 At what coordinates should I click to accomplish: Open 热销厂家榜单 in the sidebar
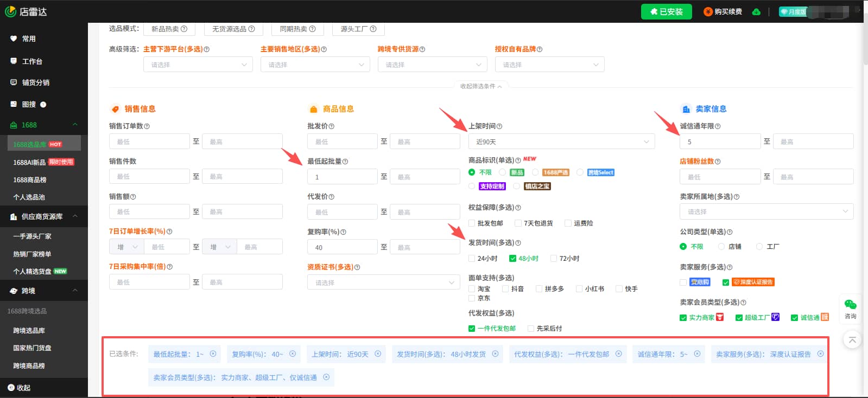33,254
